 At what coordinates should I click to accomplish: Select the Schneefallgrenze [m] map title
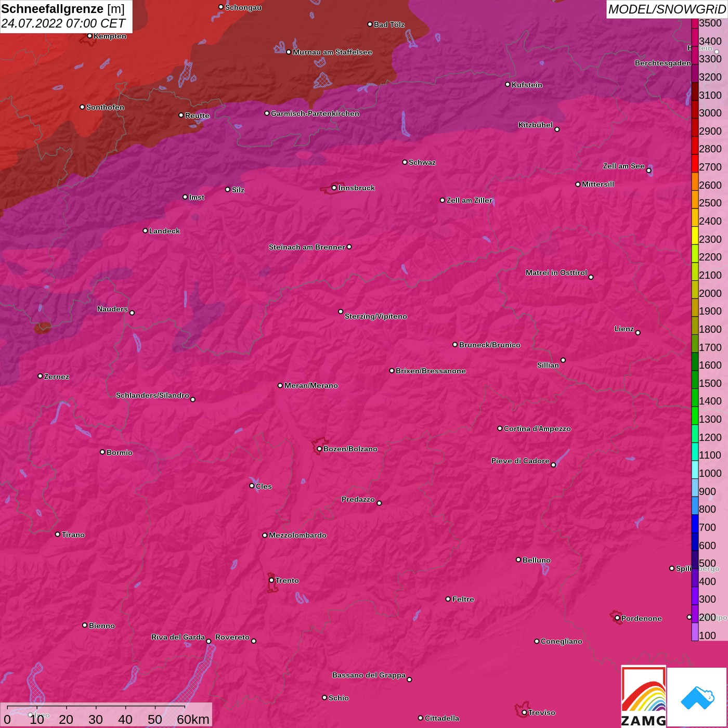coord(63,9)
